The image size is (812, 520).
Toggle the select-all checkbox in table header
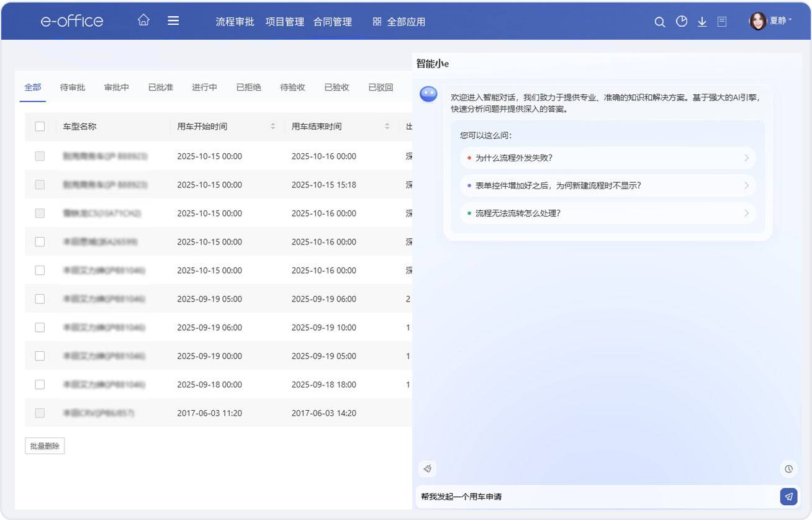(x=40, y=127)
